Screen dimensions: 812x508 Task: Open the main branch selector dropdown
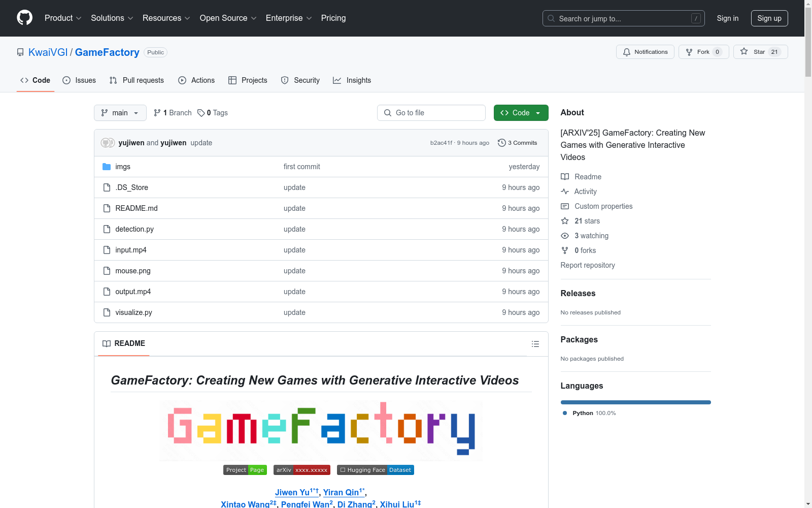(120, 113)
